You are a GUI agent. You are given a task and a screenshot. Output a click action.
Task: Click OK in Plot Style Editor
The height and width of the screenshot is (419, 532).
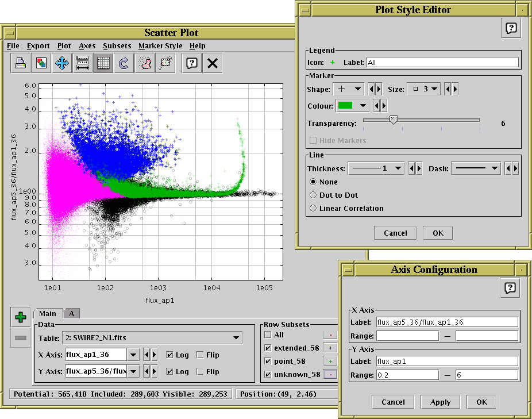coord(438,233)
